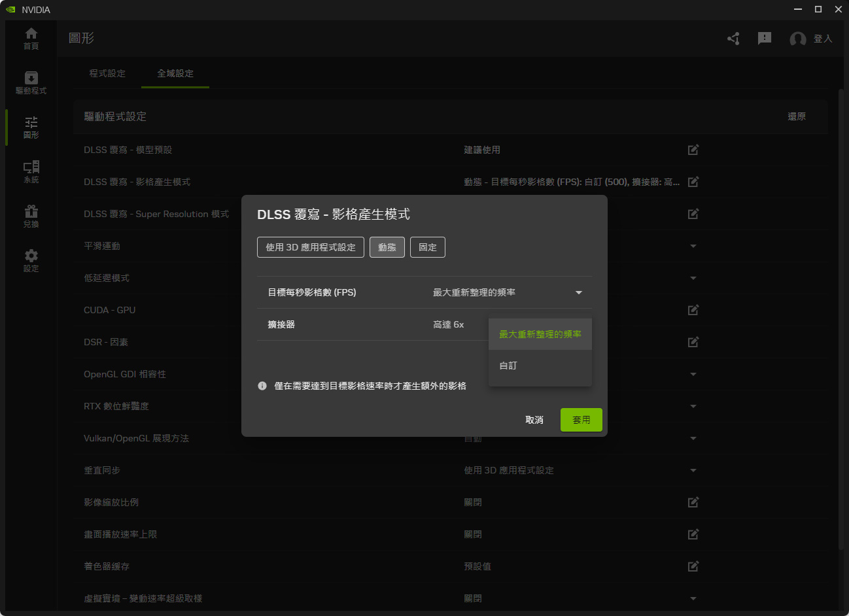
Task: Open 驅動程式 drivers section in sidebar
Action: point(31,83)
